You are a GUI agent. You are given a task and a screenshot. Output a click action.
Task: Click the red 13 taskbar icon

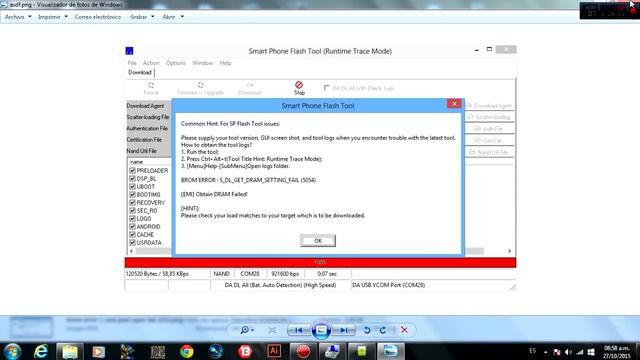pos(245,351)
